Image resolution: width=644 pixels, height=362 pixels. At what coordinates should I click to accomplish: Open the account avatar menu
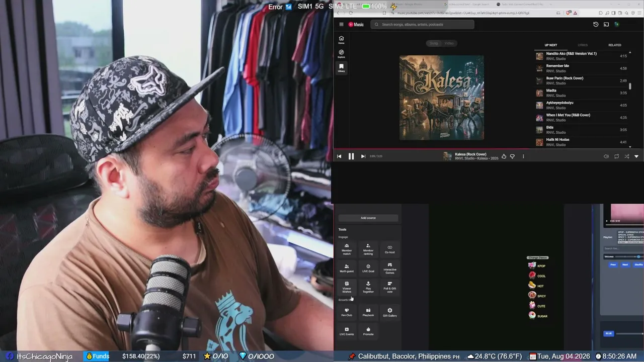click(616, 24)
